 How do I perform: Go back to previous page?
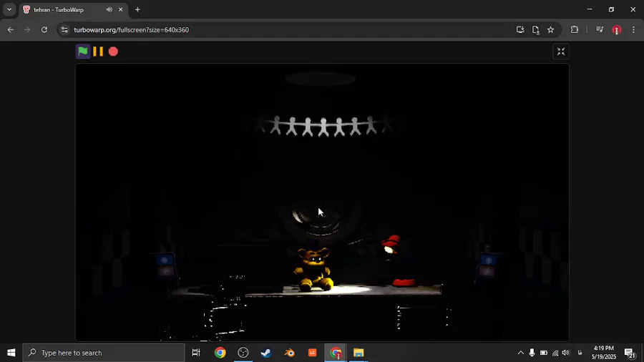click(x=11, y=29)
